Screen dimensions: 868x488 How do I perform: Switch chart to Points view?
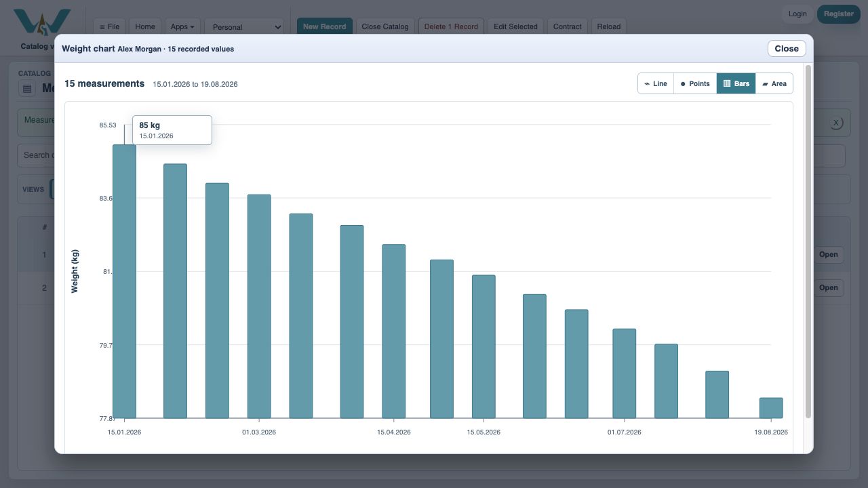tap(695, 83)
